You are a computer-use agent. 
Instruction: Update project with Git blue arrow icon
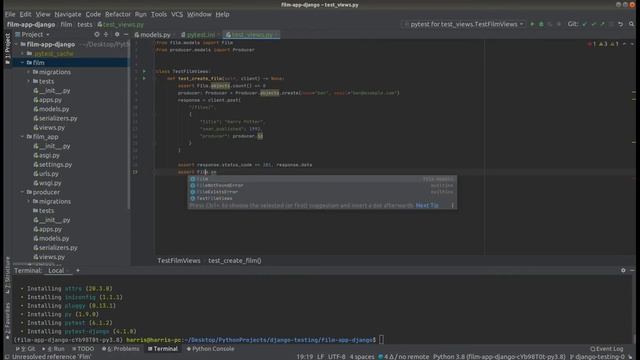pos(584,24)
